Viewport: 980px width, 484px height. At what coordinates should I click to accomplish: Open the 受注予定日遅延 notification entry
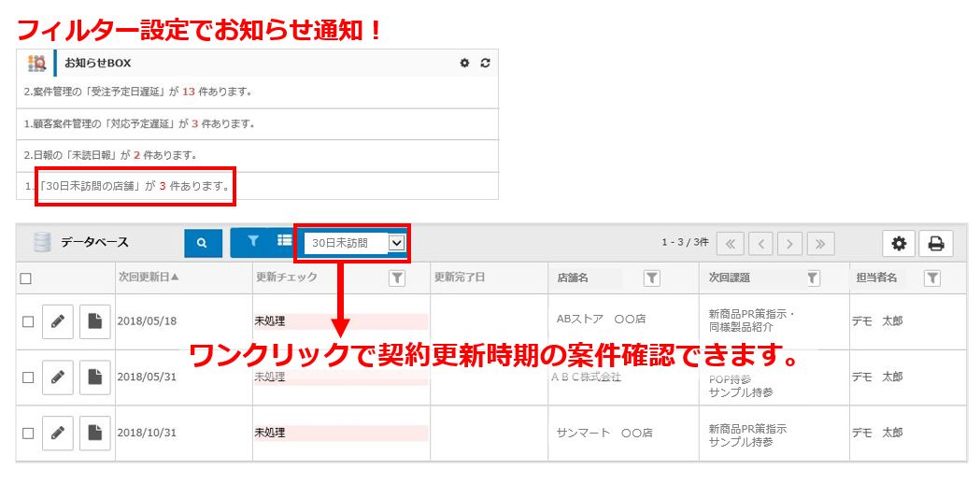[x=138, y=92]
